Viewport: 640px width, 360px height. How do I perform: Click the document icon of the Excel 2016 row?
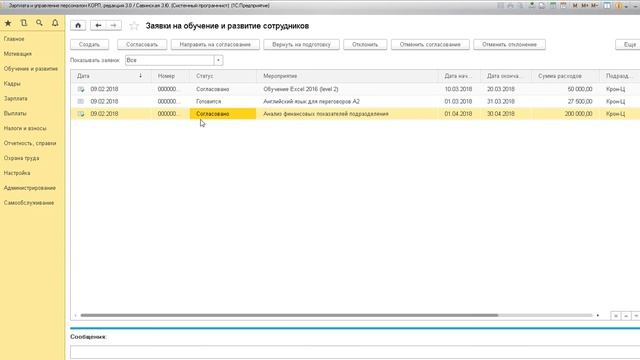click(81, 89)
